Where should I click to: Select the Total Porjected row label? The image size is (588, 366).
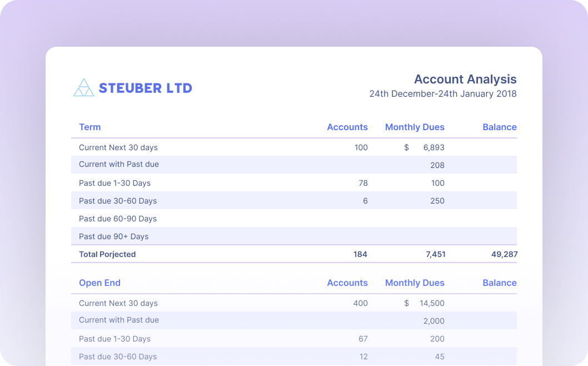click(107, 254)
